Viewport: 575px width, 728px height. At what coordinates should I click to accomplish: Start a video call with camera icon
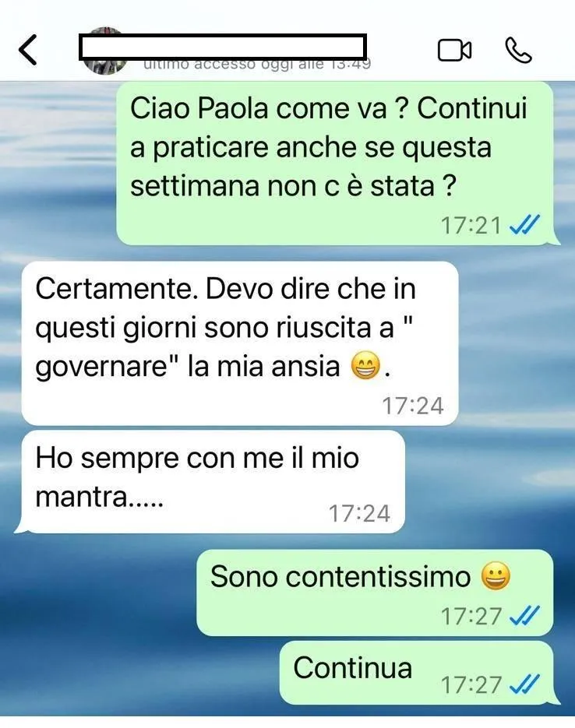click(455, 50)
